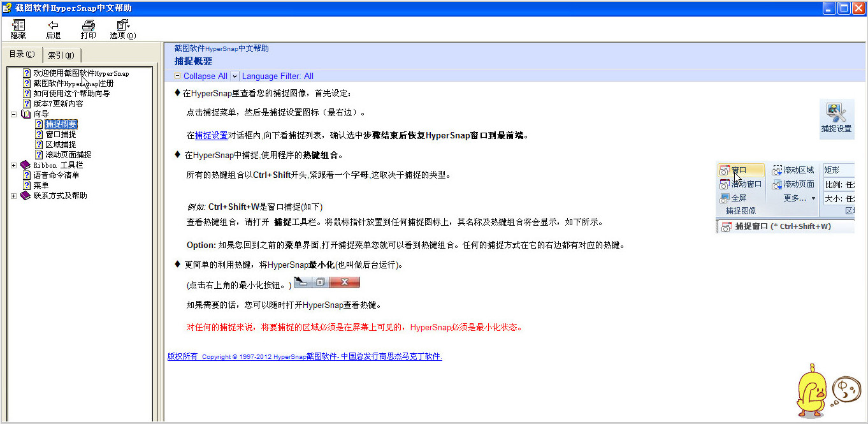Click the 隐藏 (Hide) toolbar button
The width and height of the screenshot is (868, 424).
tap(18, 29)
